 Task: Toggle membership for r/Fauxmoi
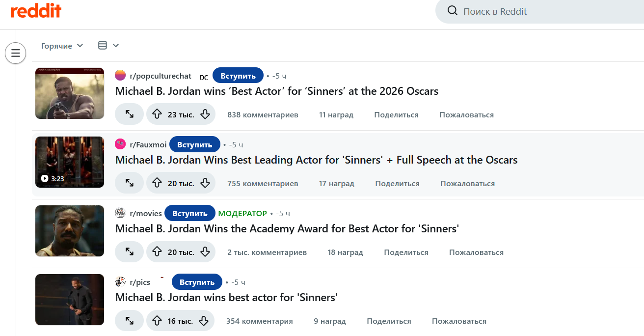point(195,145)
